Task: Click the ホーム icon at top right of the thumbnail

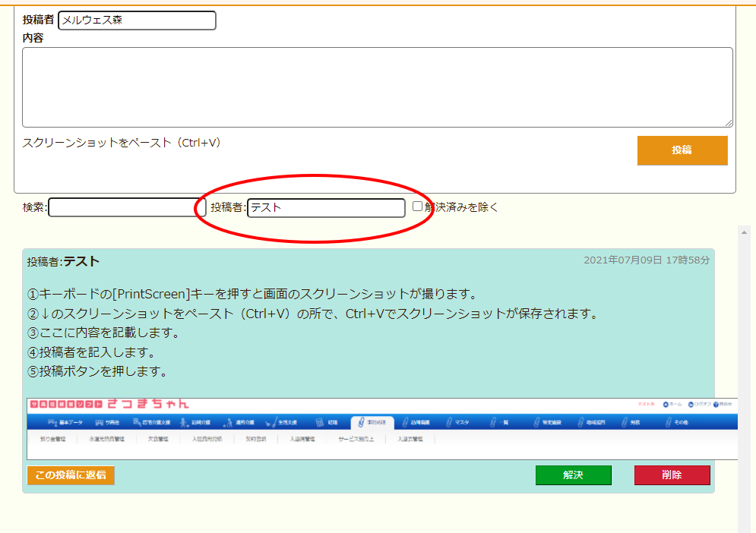Action: pos(666,405)
